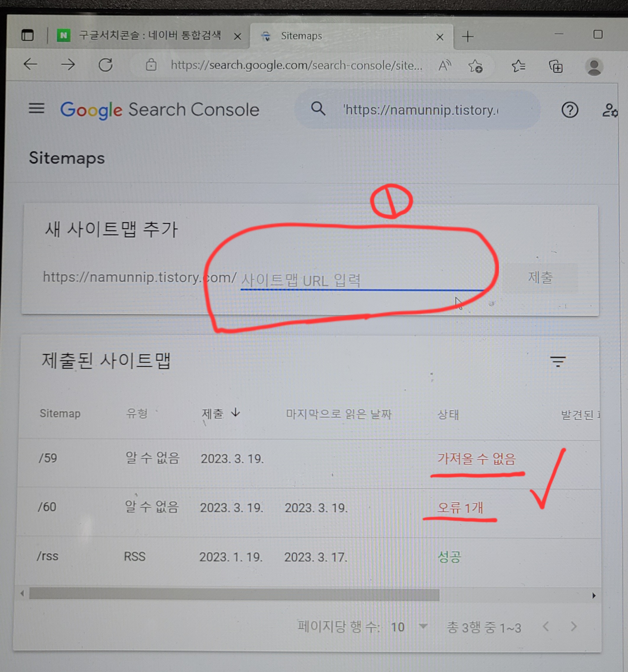
Task: Open the 오류 1개 status for /60
Action: tap(460, 507)
